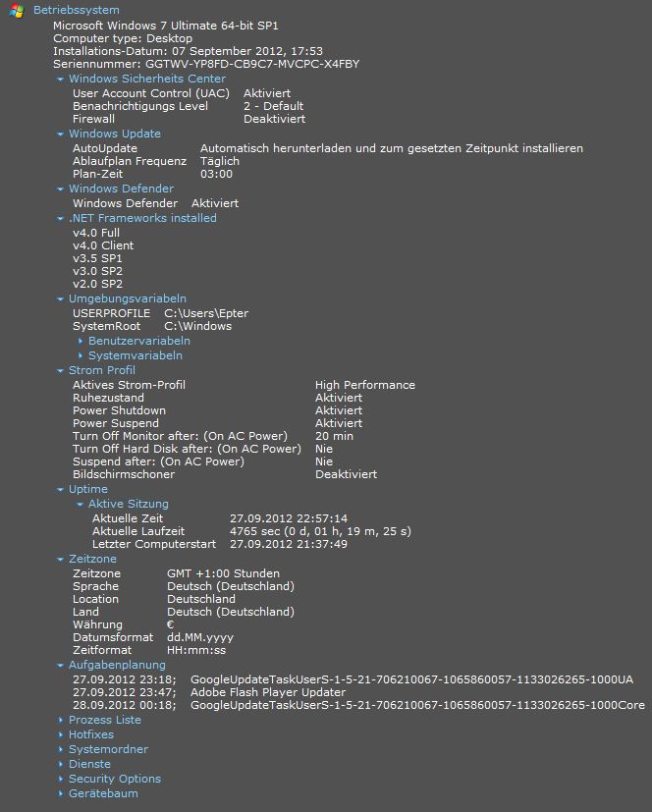Collapse the Aufgabenplanung section
The image size is (652, 812).
[x=117, y=665]
